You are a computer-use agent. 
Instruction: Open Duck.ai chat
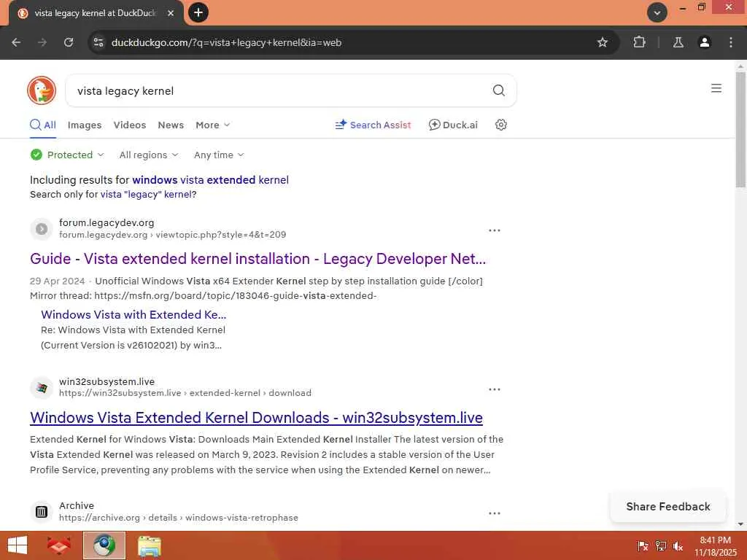[x=453, y=125]
